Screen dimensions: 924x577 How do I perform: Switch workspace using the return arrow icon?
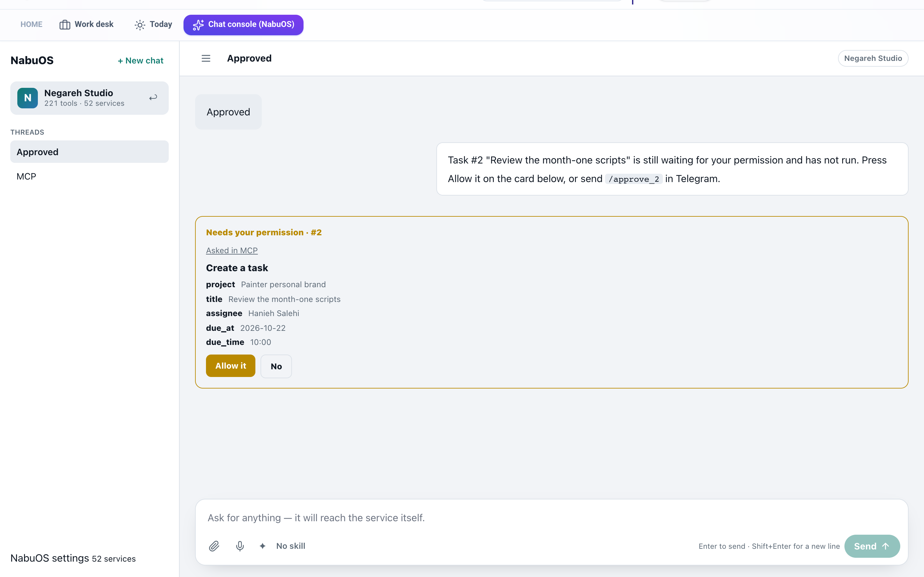click(153, 98)
